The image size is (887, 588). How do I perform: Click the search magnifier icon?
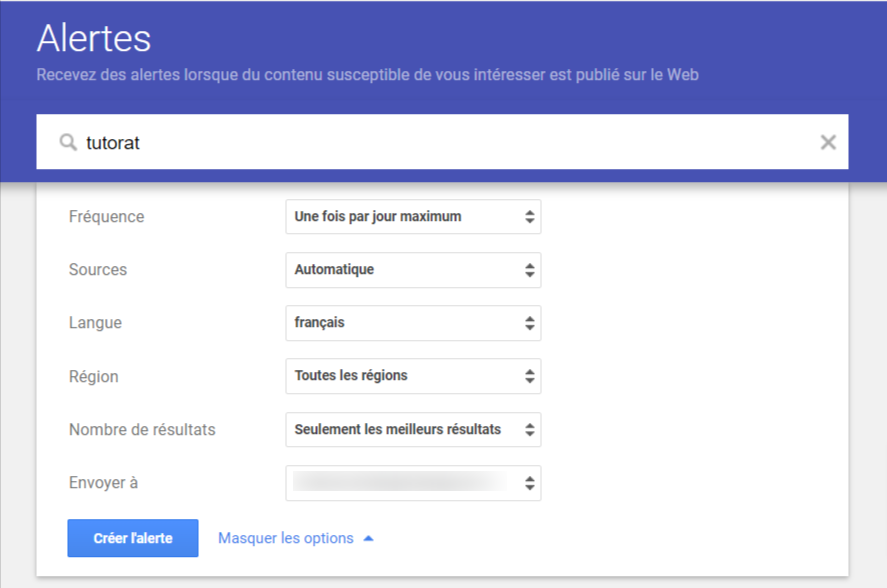67,142
